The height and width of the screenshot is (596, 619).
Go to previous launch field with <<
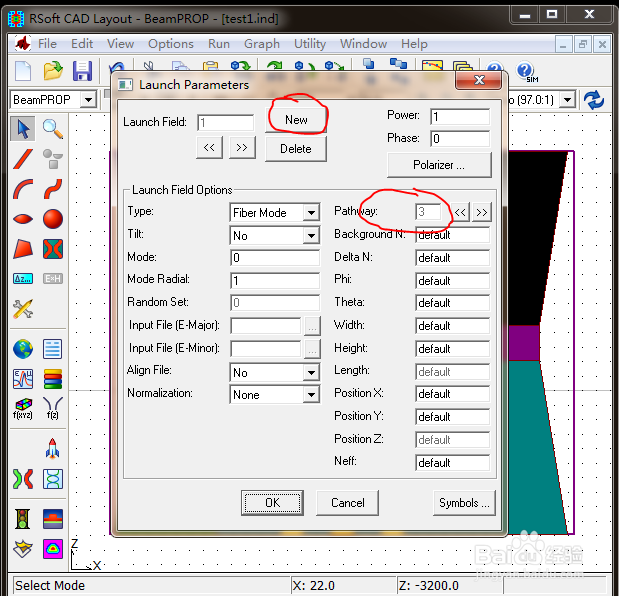tap(209, 148)
